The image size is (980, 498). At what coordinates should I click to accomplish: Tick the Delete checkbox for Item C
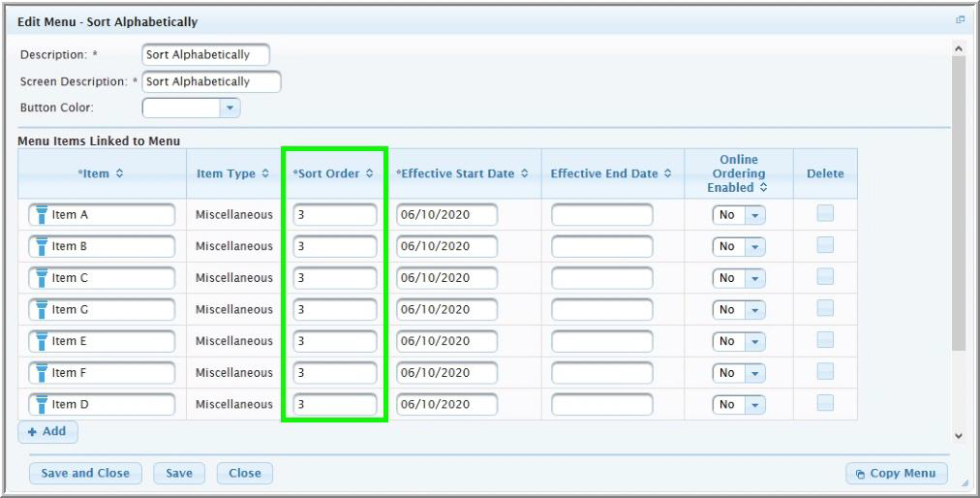coord(825,277)
